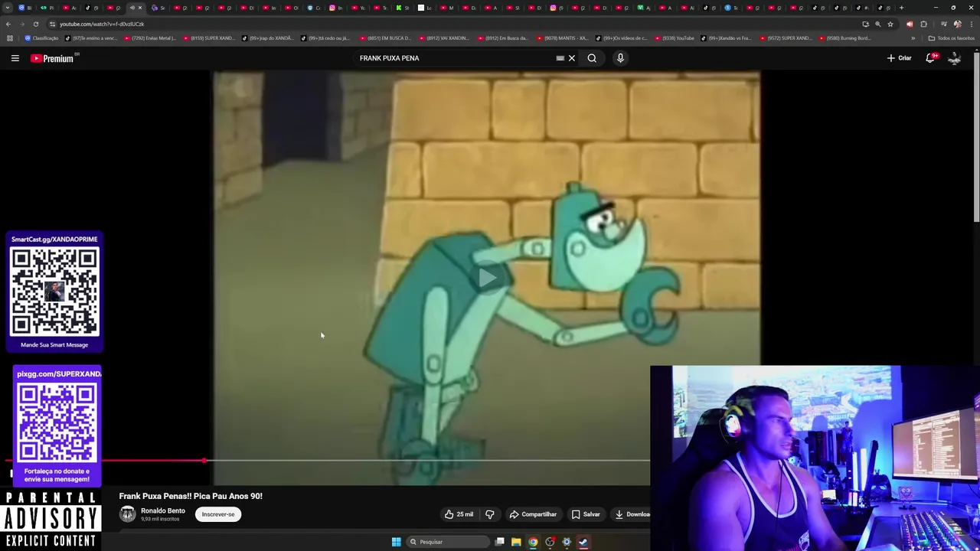Close the current audio-playing tab
Viewport: 980px width, 551px height.
pyautogui.click(x=139, y=8)
